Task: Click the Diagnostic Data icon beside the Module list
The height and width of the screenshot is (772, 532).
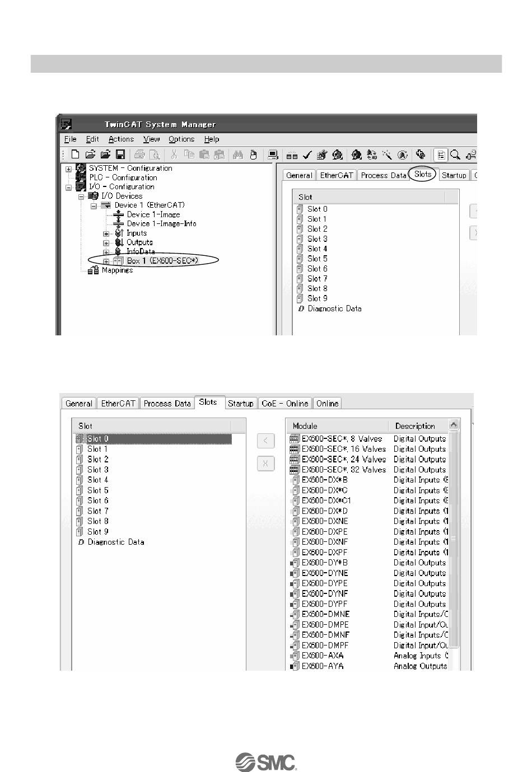Action: click(81, 542)
